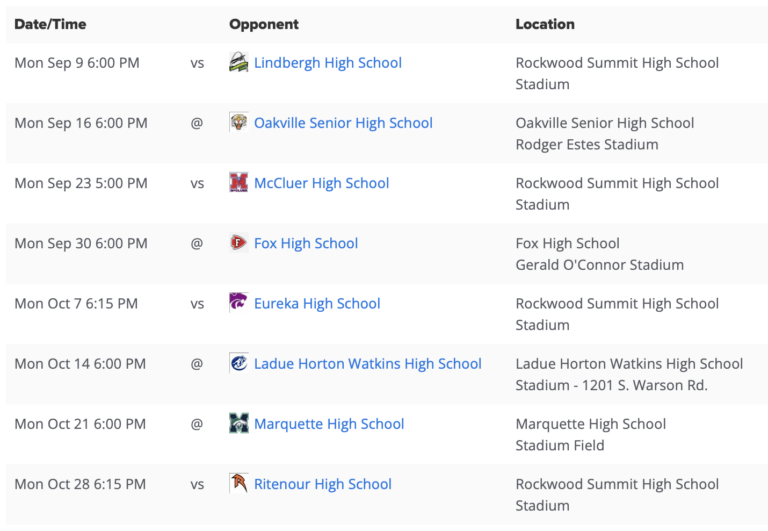The width and height of the screenshot is (768, 531).
Task: Click the Oakville tiger mascot icon
Action: [239, 122]
